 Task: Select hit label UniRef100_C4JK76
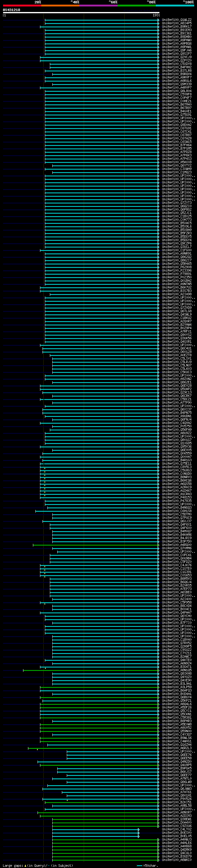click(x=176, y=565)
